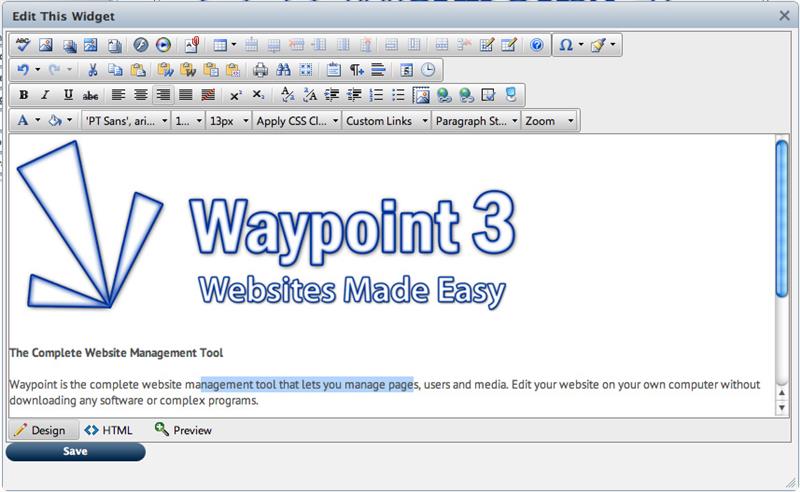Open the Custom Links dropdown
The width and height of the screenshot is (800, 492).
click(386, 121)
